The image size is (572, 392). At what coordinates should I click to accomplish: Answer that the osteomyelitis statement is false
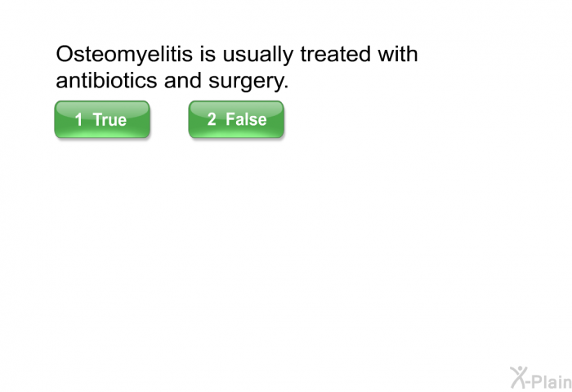[x=236, y=119]
